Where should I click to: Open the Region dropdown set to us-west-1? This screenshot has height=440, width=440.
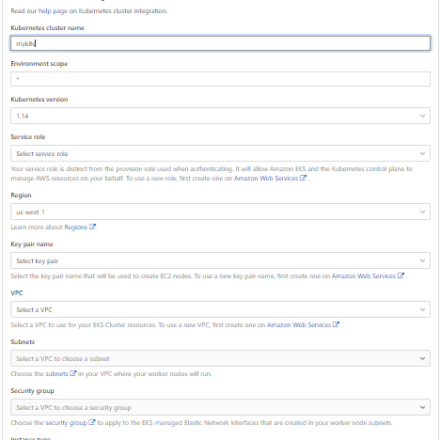point(220,212)
